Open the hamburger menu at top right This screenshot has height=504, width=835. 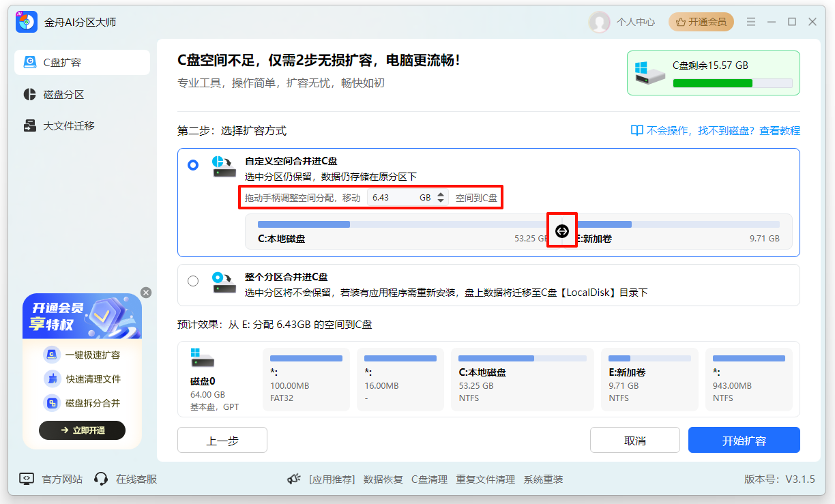[x=750, y=21]
